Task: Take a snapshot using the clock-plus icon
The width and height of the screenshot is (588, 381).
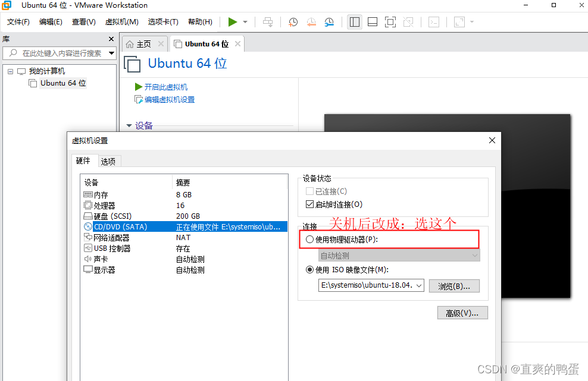Action: [293, 22]
